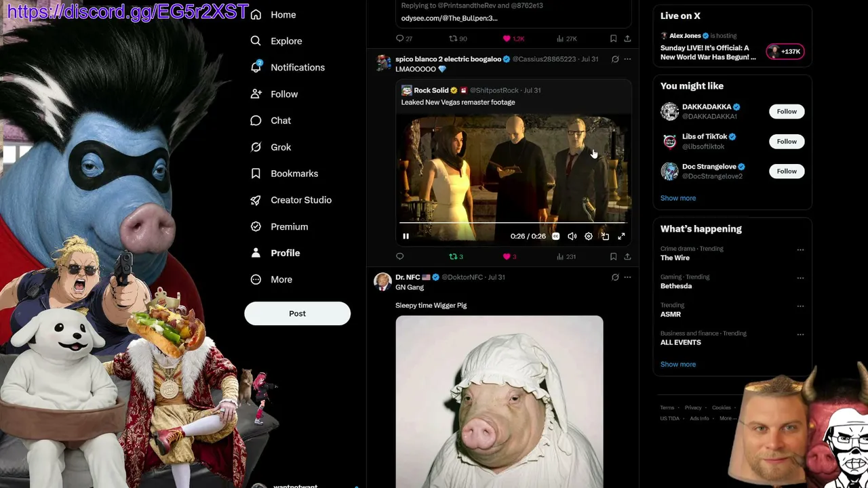The image size is (868, 488).
Task: Show more accounts under You might like
Action: point(678,198)
